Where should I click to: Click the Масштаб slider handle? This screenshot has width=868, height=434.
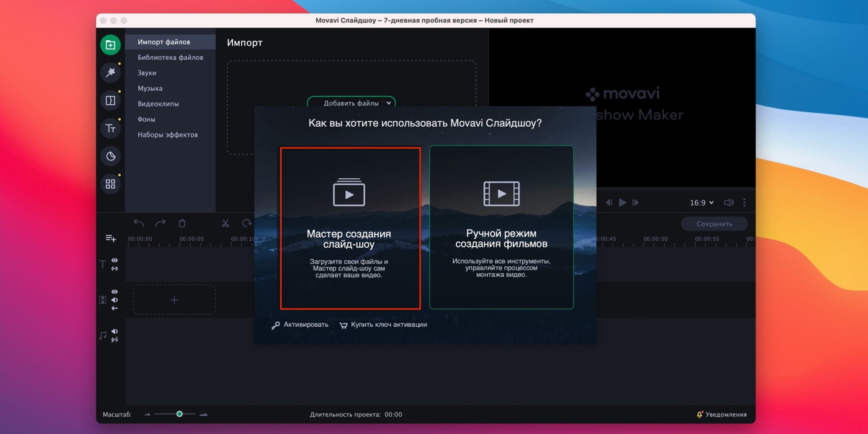click(179, 414)
